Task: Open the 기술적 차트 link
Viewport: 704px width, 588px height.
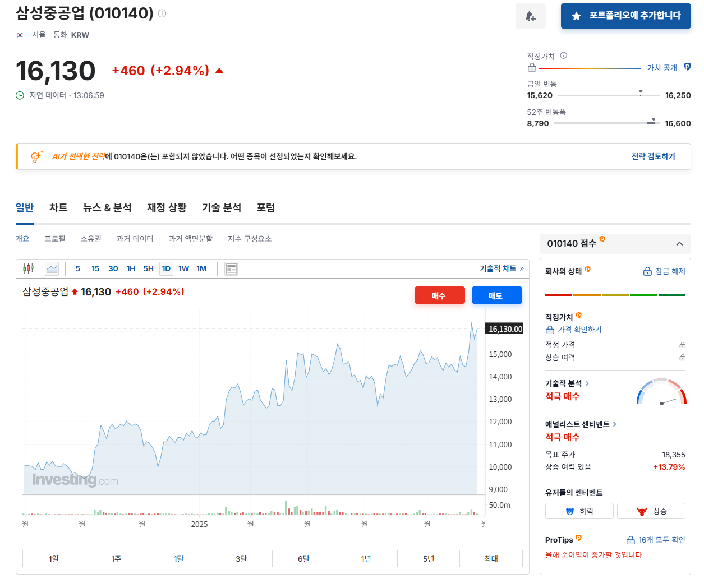Action: pos(501,268)
